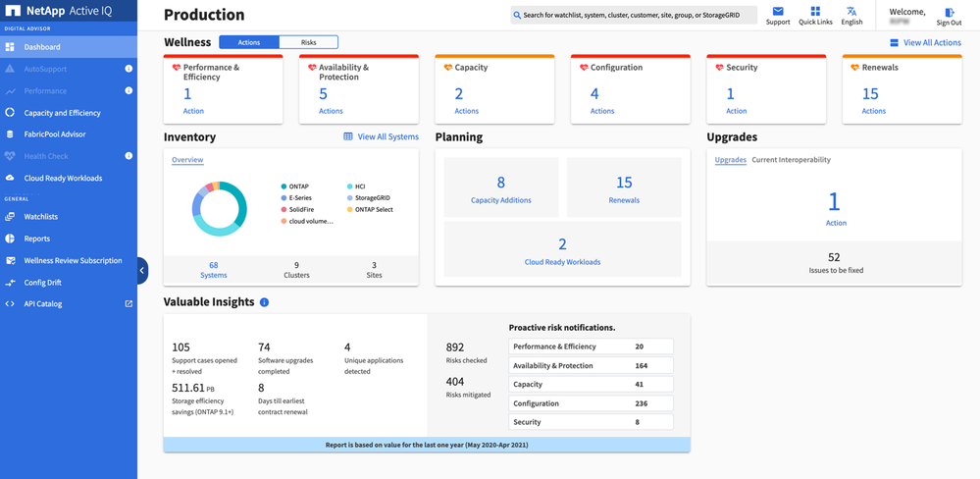Click the 511.61 PB storage savings value
This screenshot has height=479, width=980.
click(x=193, y=388)
